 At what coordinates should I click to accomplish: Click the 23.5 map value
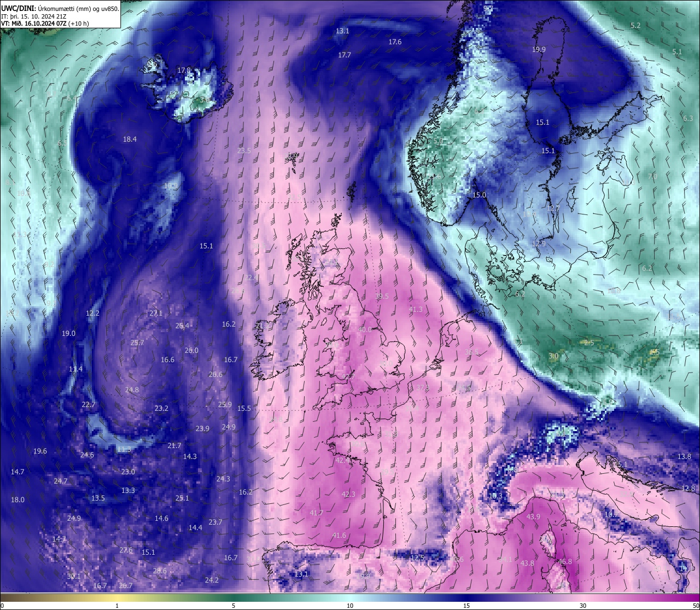(x=244, y=150)
